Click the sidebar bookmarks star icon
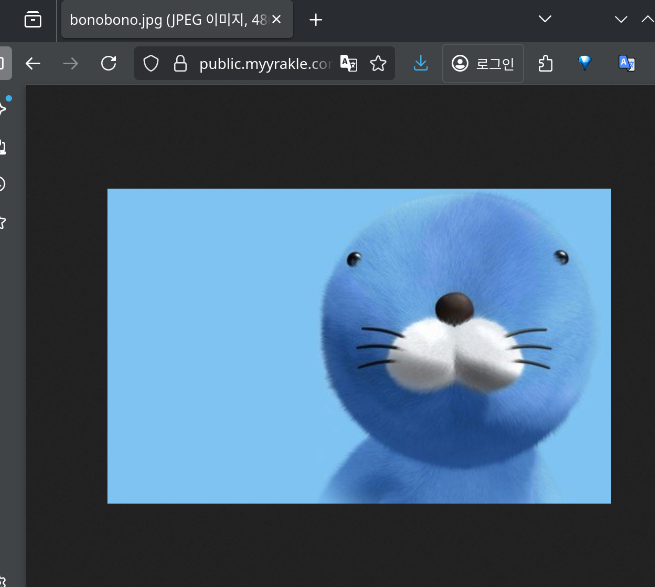The width and height of the screenshot is (655, 587). click(x=3, y=222)
